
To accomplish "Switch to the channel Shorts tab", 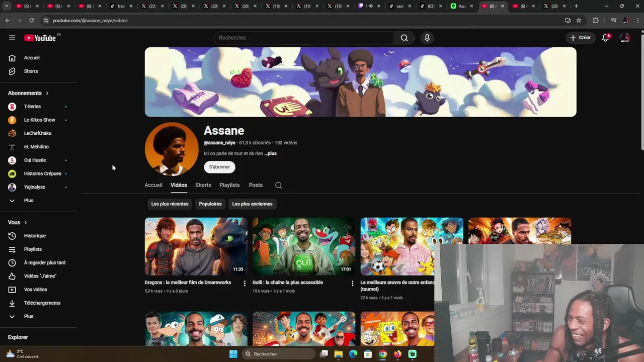I will (x=203, y=185).
